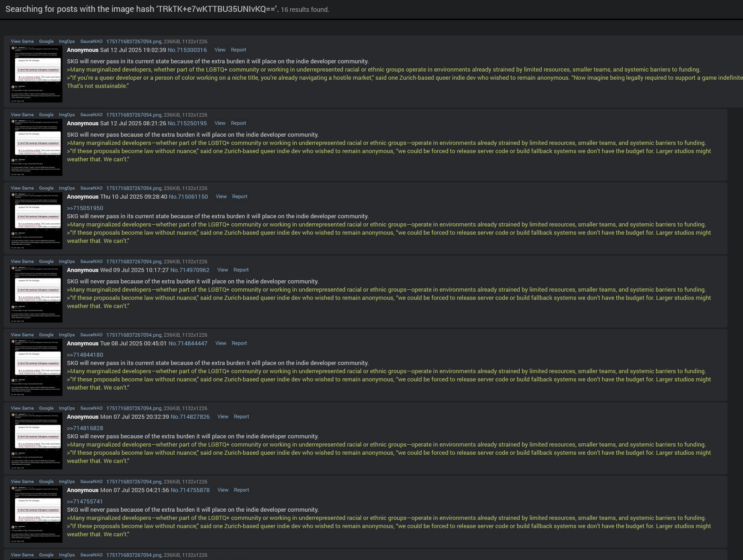Image resolution: width=743 pixels, height=560 pixels.
Task: Open thumbnail of post No.714755878
Action: click(x=36, y=514)
